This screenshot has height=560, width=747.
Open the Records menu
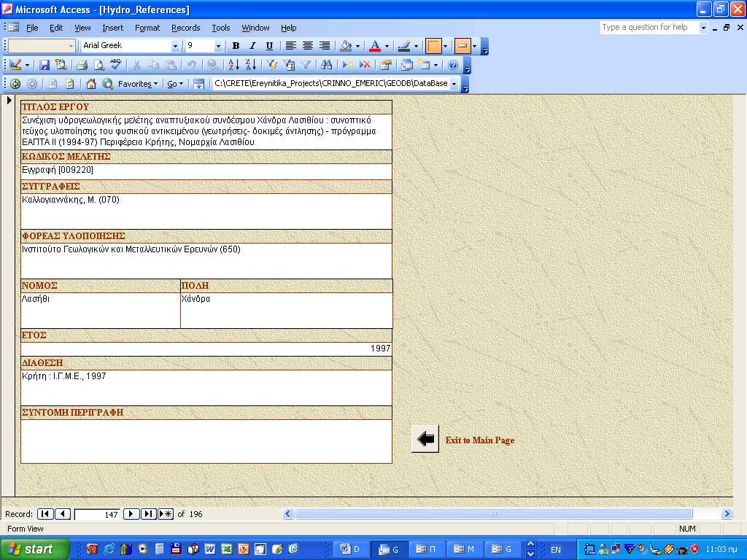[185, 28]
